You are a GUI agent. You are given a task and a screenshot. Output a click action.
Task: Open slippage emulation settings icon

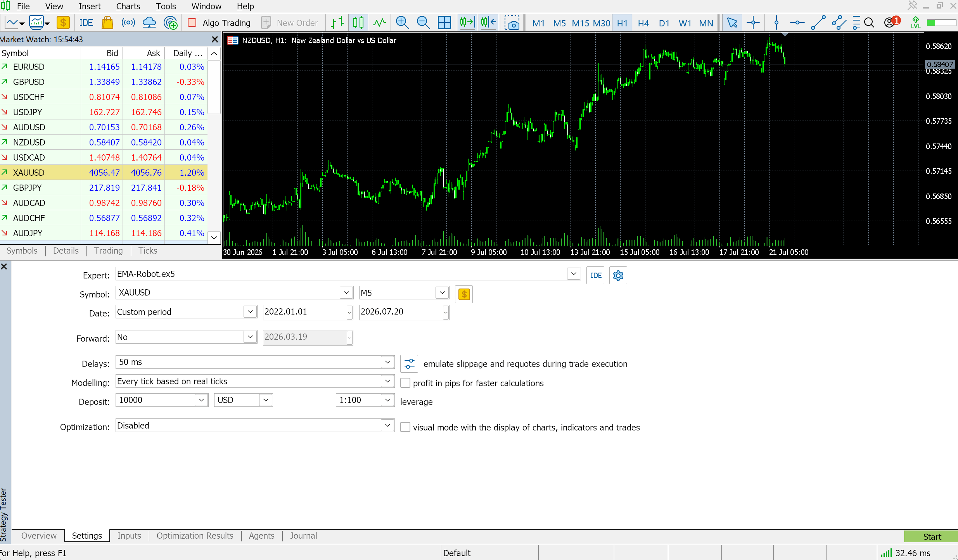(409, 363)
